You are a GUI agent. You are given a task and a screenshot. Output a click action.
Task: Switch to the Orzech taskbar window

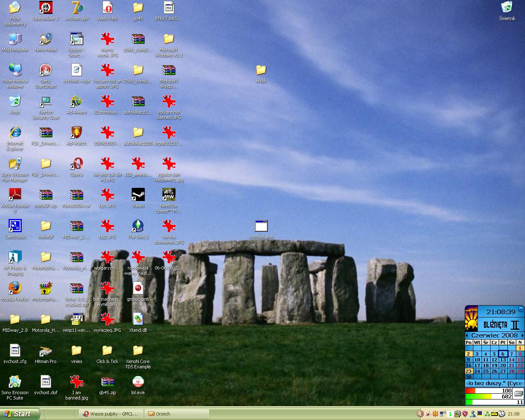[x=176, y=414]
